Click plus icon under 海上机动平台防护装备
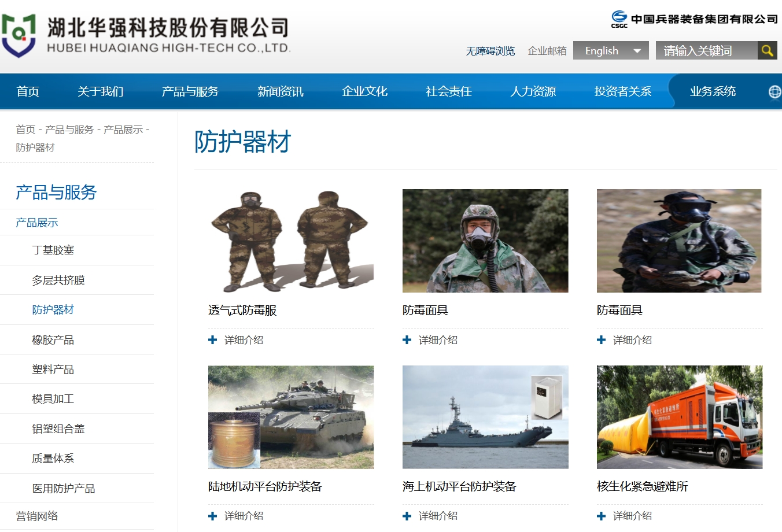 pos(407,516)
